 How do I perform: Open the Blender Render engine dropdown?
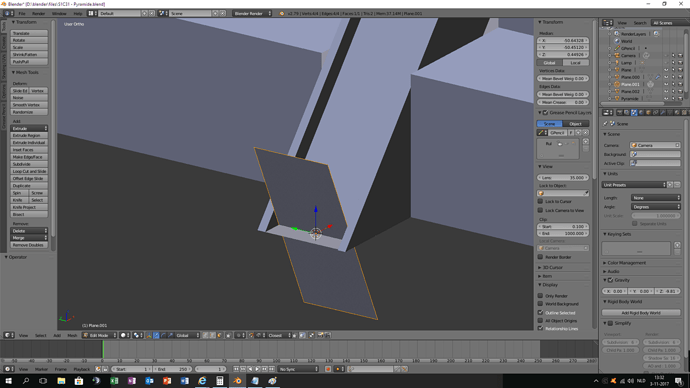[252, 13]
